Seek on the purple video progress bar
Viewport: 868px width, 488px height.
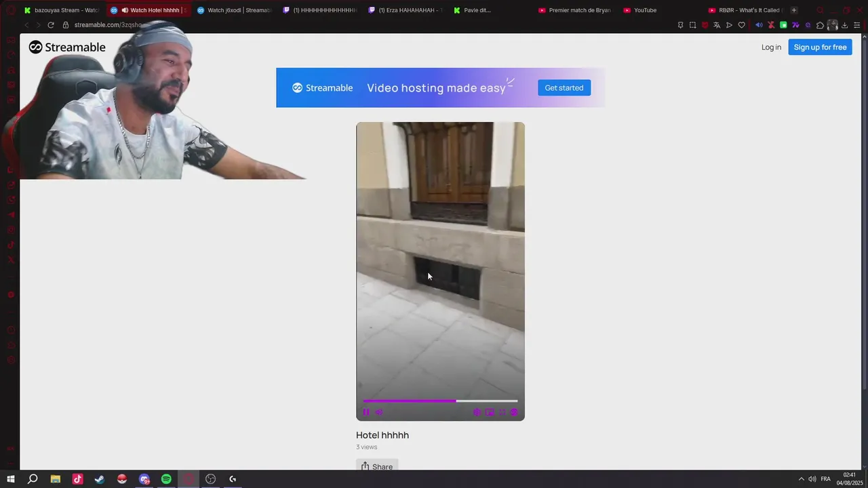click(440, 401)
